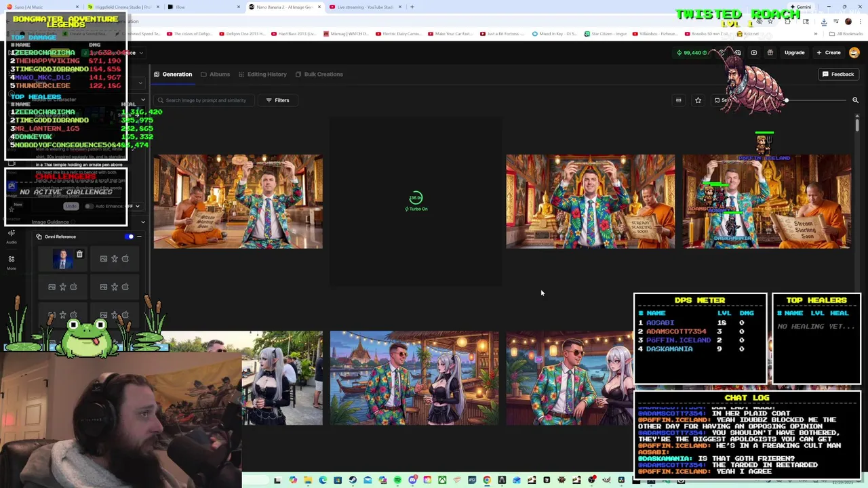Toggle the Auto Enhance switch
The height and width of the screenshot is (488, 868).
[x=88, y=206]
